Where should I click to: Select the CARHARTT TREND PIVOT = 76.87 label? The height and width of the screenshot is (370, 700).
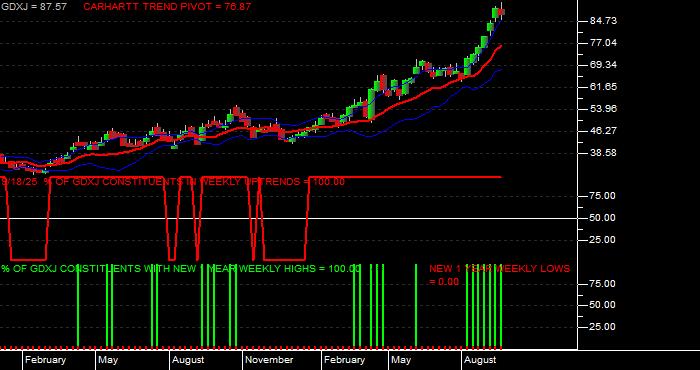[167, 7]
